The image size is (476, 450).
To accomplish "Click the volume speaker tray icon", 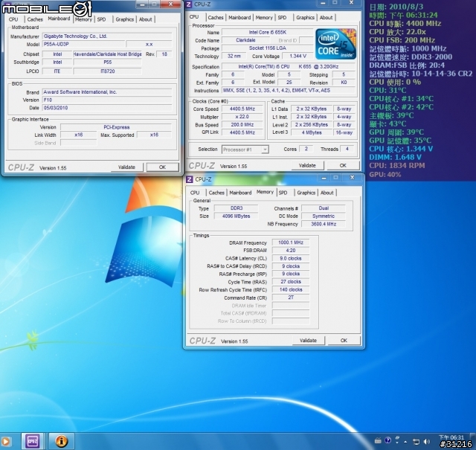I will pos(426,442).
